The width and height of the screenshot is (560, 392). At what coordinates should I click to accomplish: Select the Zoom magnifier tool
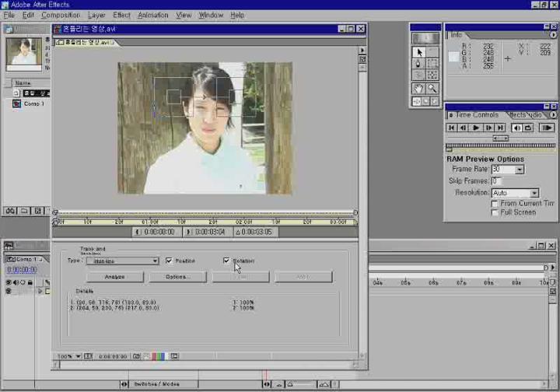pos(432,88)
